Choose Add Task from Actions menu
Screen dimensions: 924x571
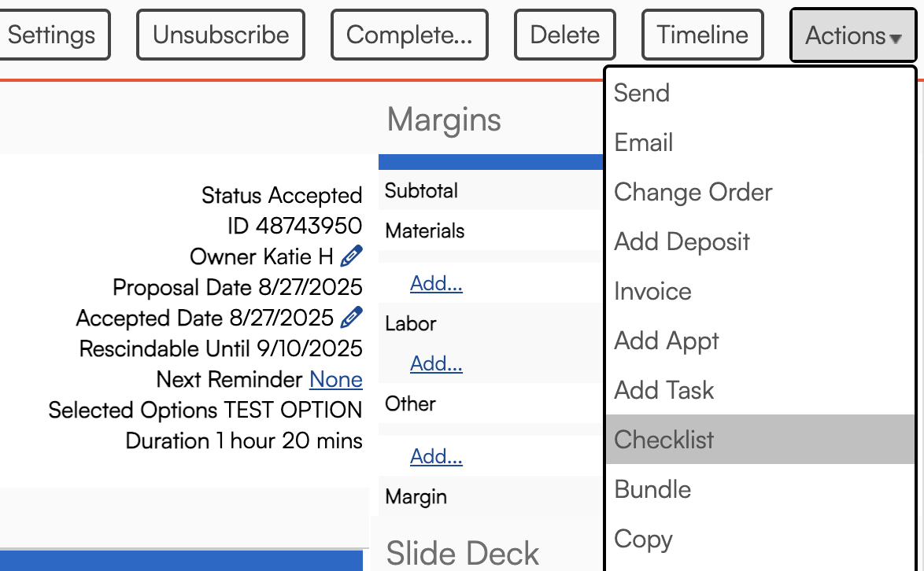click(664, 390)
